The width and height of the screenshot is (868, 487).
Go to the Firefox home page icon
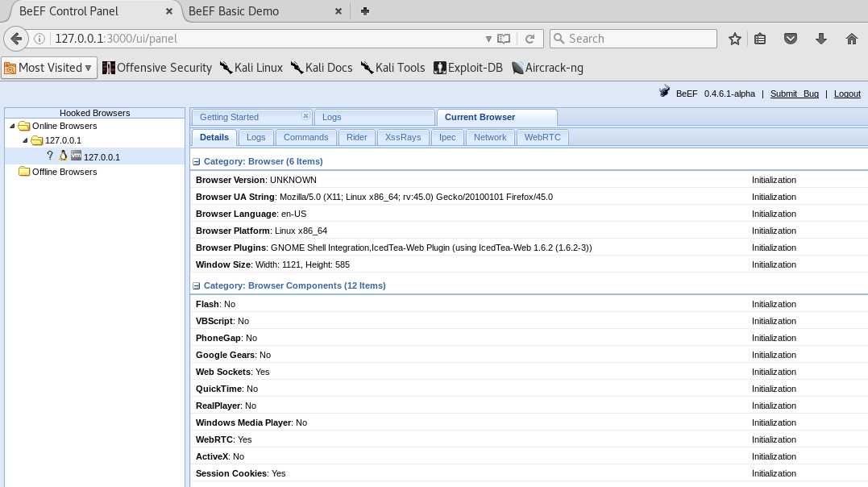click(851, 39)
